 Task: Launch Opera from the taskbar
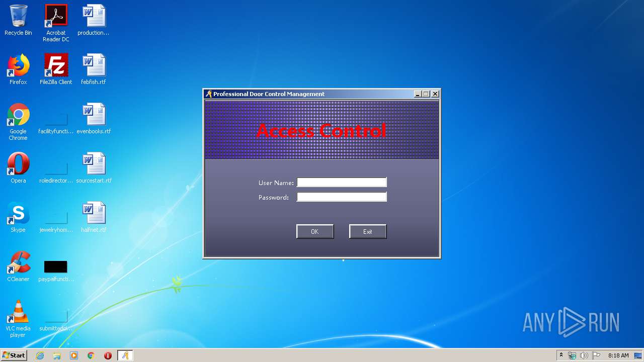pos(108,355)
